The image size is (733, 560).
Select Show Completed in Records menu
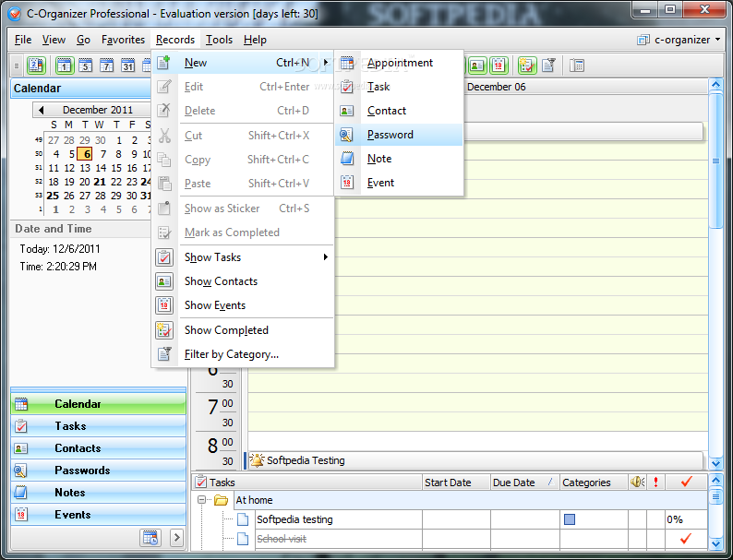243,330
